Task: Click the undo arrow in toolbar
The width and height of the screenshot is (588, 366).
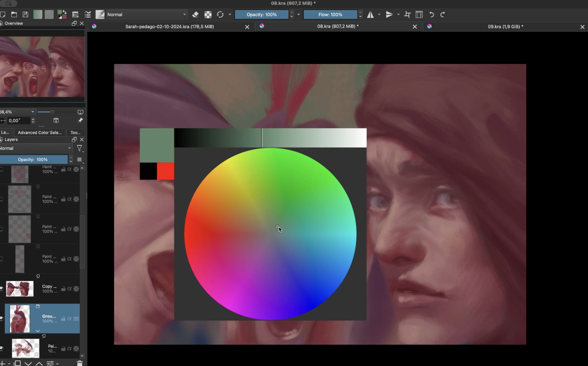Action: 432,14
